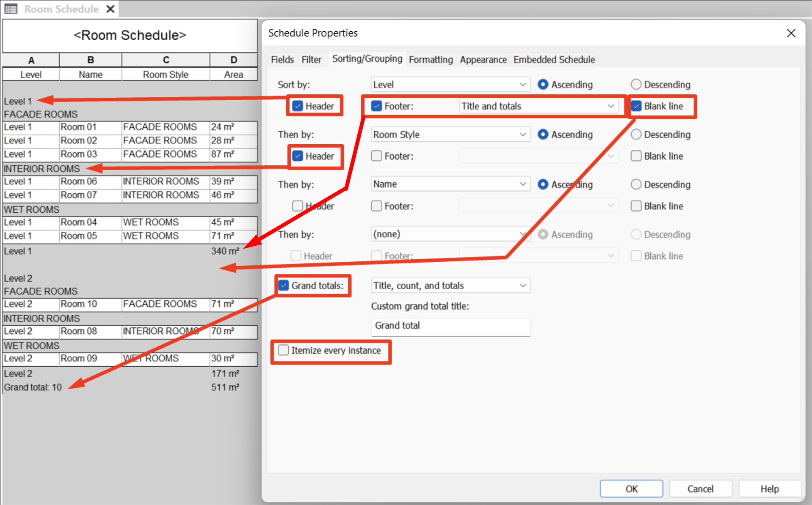
Task: Uncheck Header under Sort by Level
Action: tap(298, 106)
